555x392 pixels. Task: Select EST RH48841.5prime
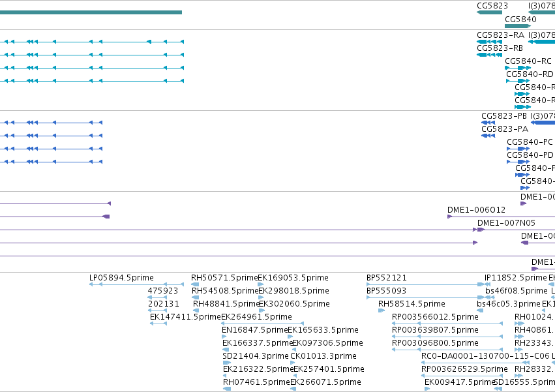[226, 304]
